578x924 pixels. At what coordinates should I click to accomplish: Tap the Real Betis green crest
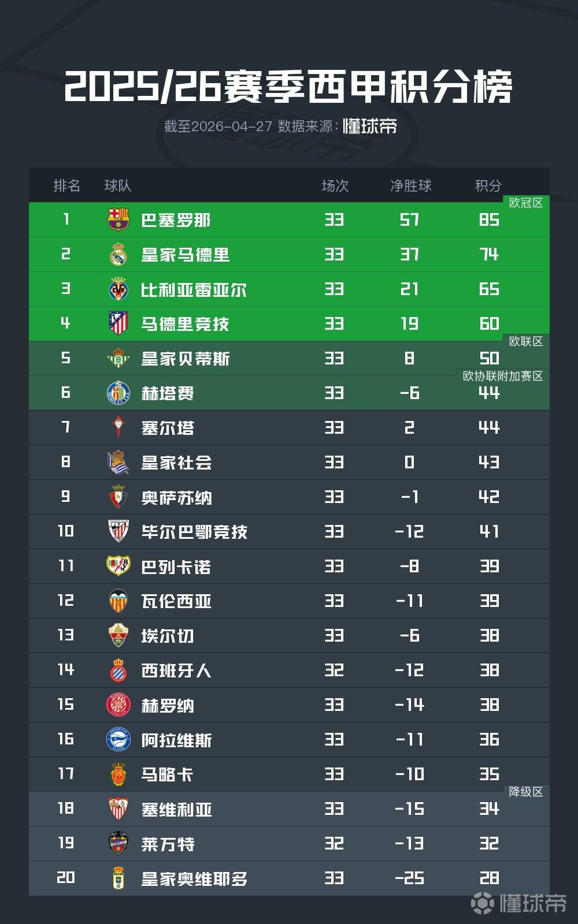click(x=118, y=358)
